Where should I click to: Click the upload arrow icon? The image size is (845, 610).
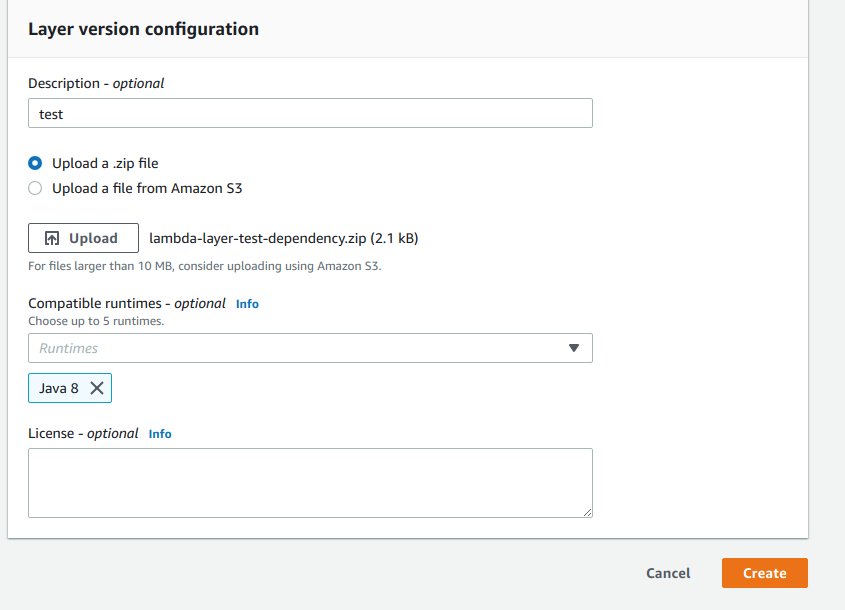point(53,238)
